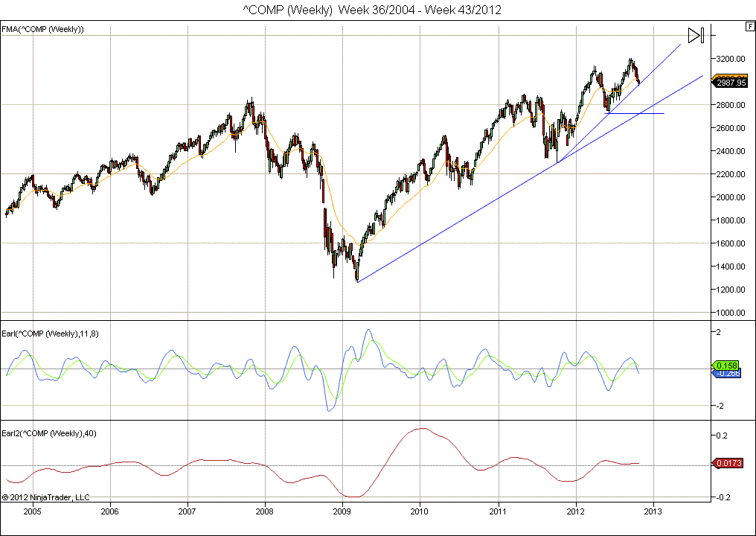Click the orange moving average price marker
Screen dimensions: 756x536
pyautogui.click(x=732, y=77)
